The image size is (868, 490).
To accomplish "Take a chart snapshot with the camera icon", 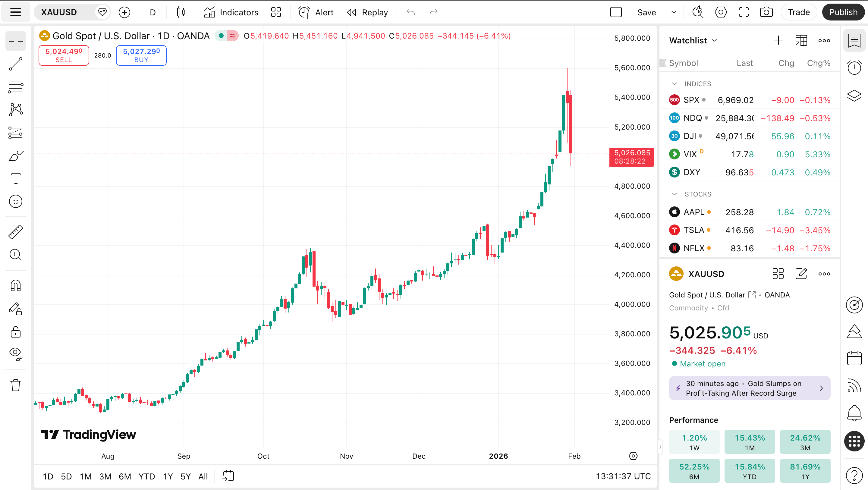I will [x=766, y=12].
